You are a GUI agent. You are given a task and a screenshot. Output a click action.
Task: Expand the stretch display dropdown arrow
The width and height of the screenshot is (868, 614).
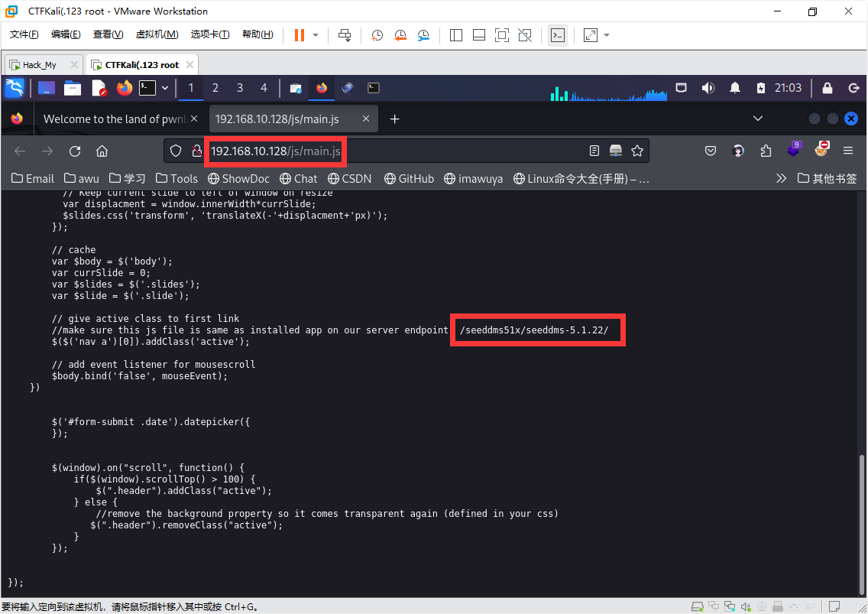coord(607,35)
